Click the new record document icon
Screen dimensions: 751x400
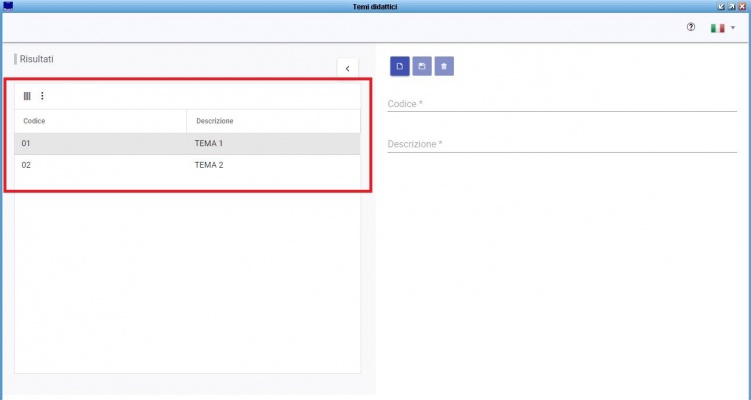tap(400, 66)
